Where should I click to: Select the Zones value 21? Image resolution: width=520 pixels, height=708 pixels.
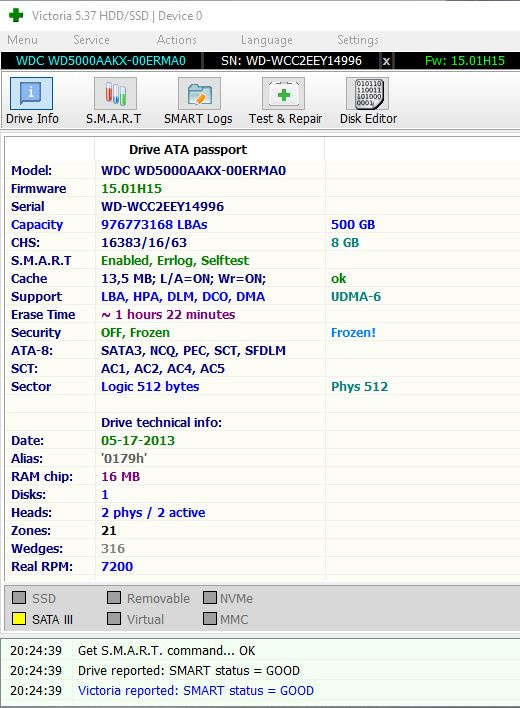point(109,531)
